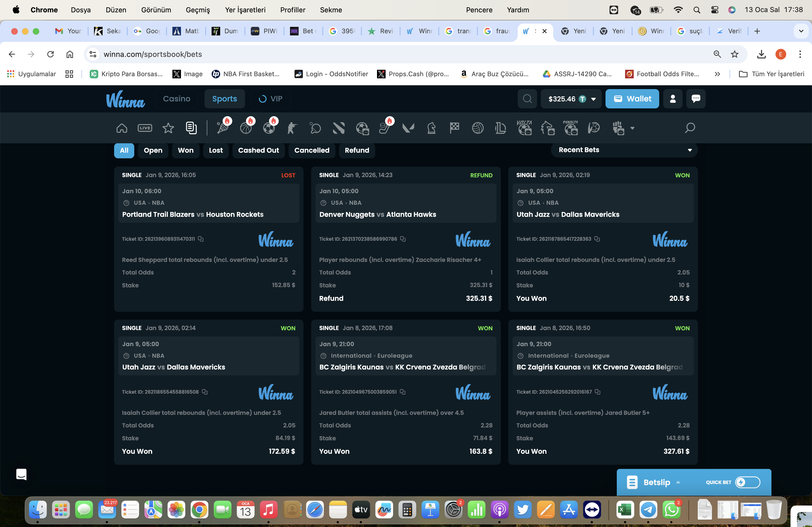Open Telegram from the Dock

(x=648, y=510)
